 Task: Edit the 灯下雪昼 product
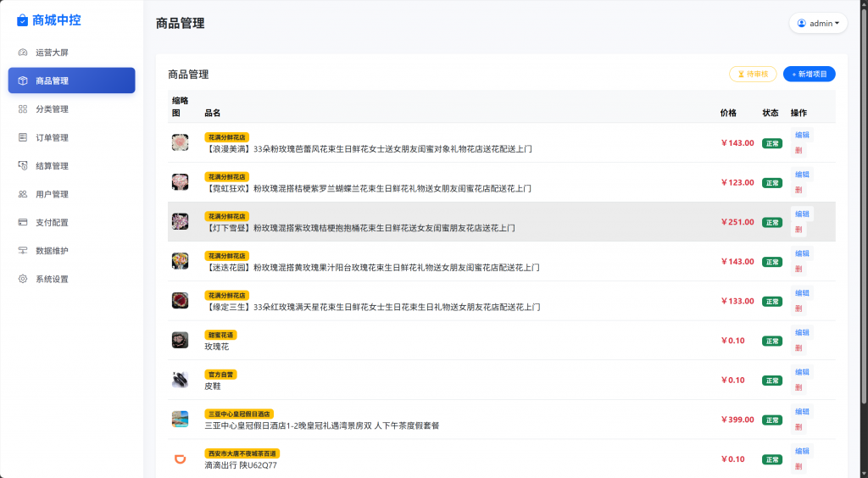tap(802, 214)
